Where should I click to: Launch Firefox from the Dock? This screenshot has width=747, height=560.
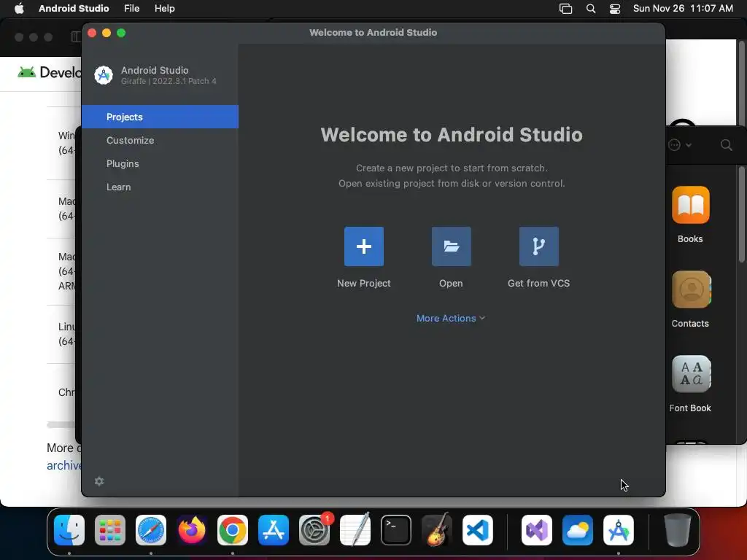pyautogui.click(x=192, y=529)
